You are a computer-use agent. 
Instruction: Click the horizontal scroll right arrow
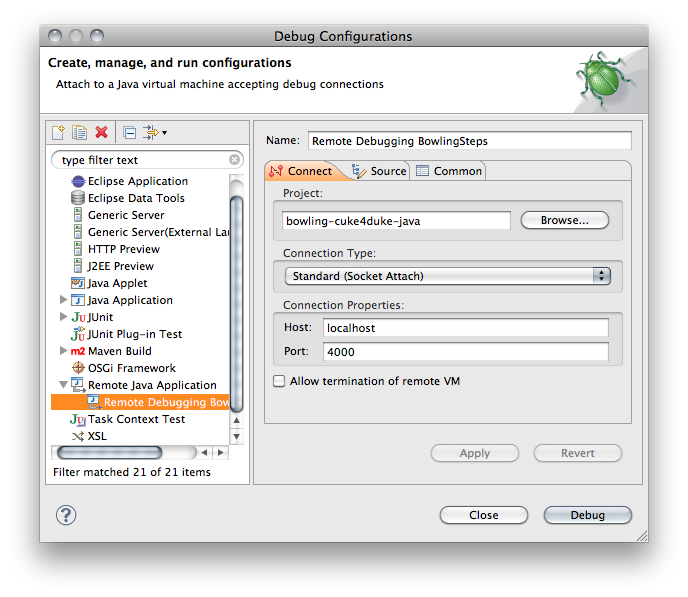[220, 452]
